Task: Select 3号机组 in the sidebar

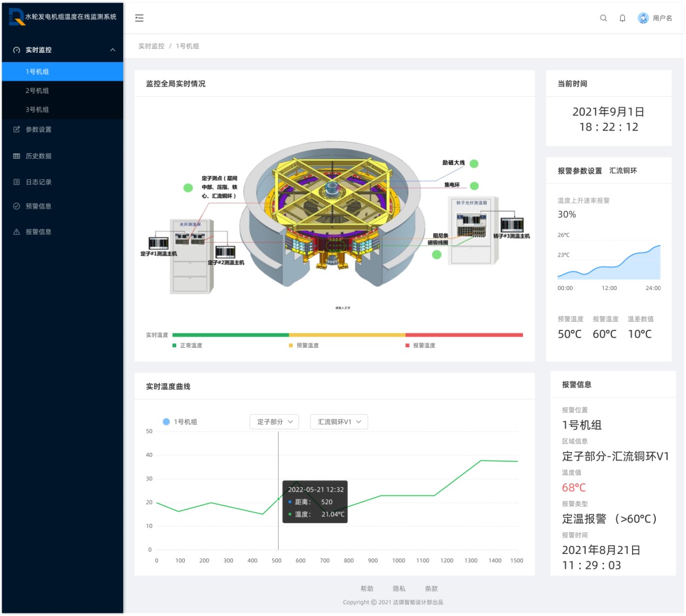Action: pyautogui.click(x=37, y=110)
